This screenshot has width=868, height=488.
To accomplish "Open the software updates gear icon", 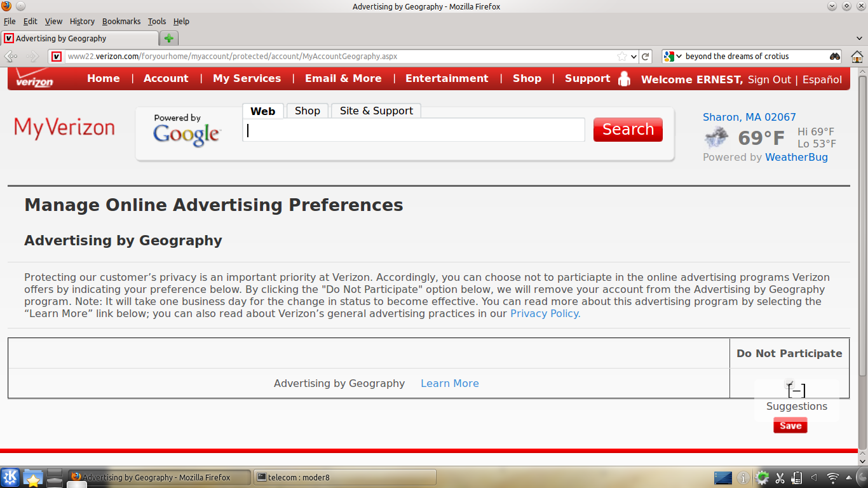I will click(x=763, y=477).
